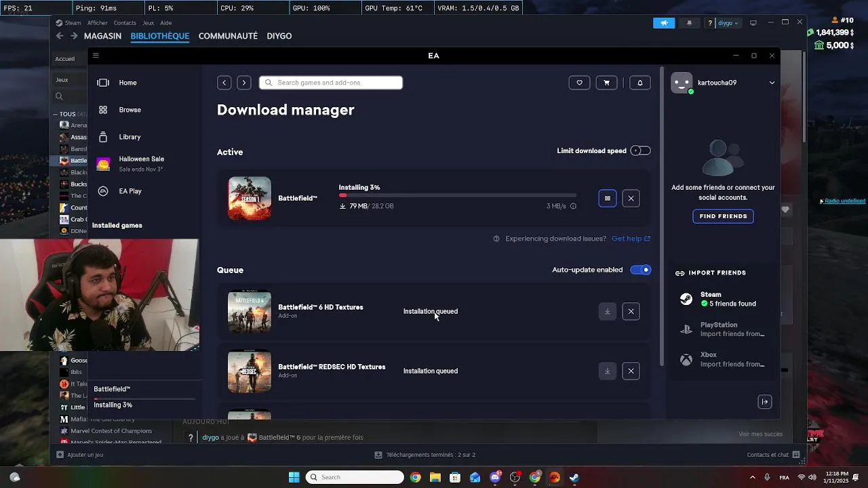Focus the Search games and add-ons field
The image size is (868, 488).
click(331, 83)
